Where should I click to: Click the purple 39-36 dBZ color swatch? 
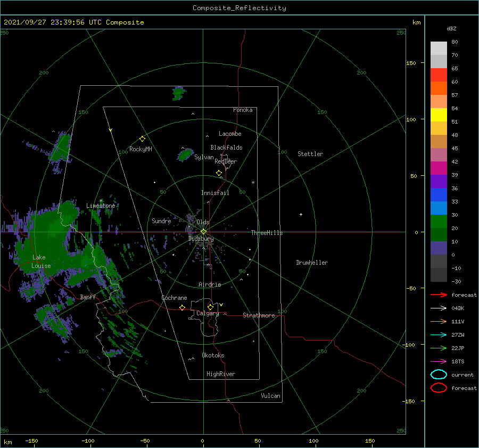tap(439, 181)
